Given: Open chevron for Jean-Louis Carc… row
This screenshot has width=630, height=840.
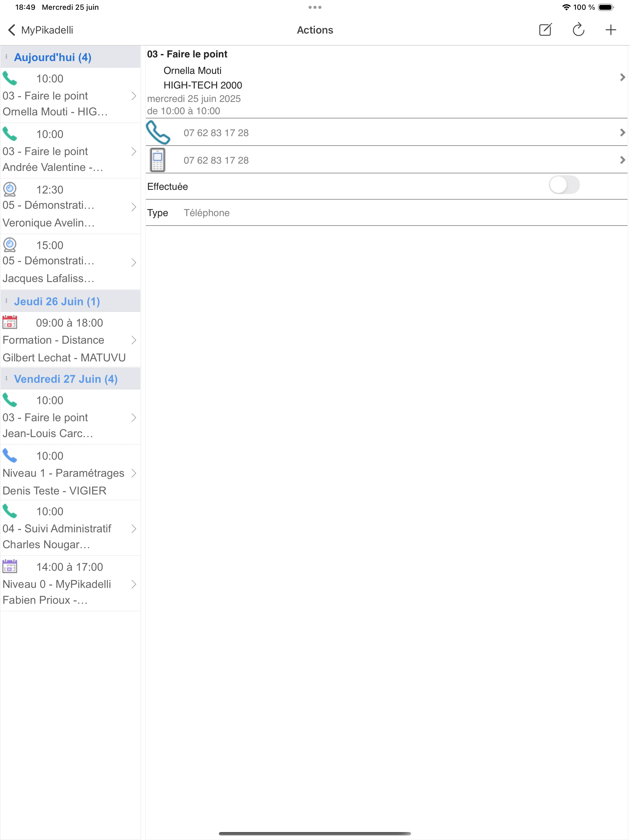Looking at the screenshot, I should click(134, 418).
